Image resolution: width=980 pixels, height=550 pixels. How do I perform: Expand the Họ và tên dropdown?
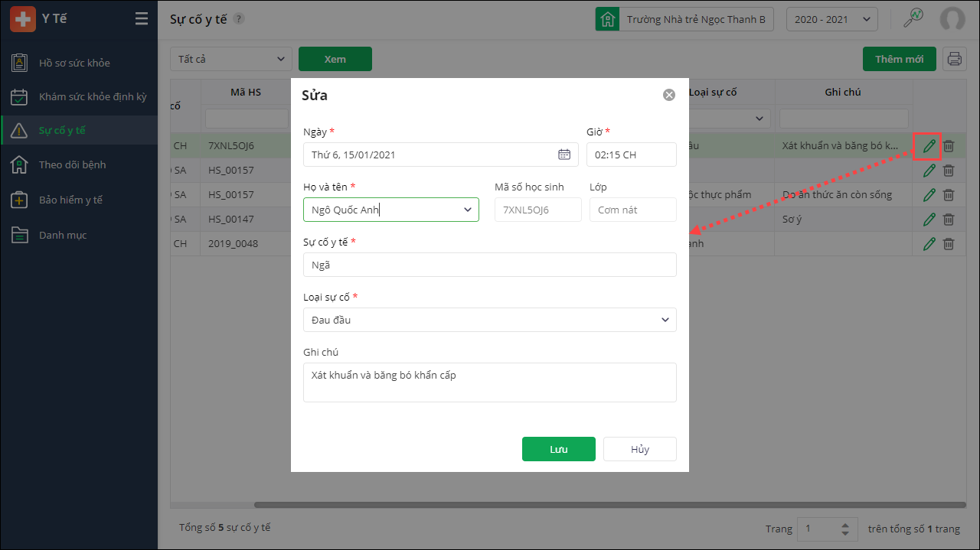pos(468,210)
